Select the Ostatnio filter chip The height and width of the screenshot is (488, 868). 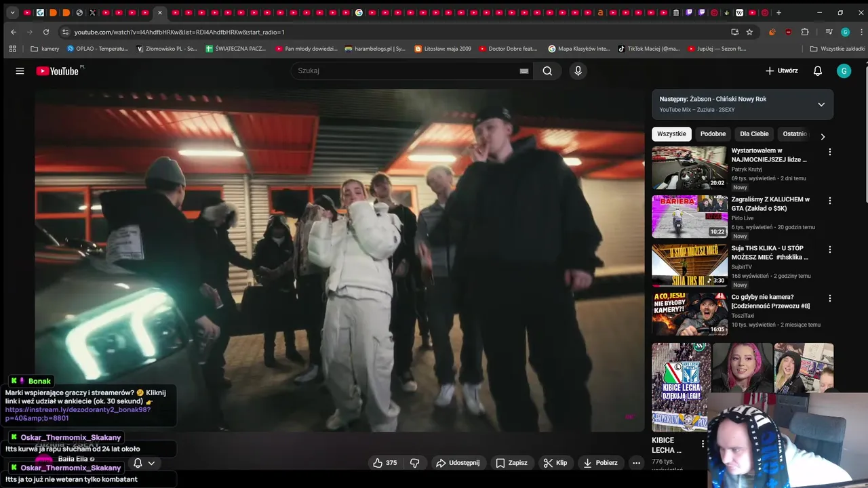795,134
